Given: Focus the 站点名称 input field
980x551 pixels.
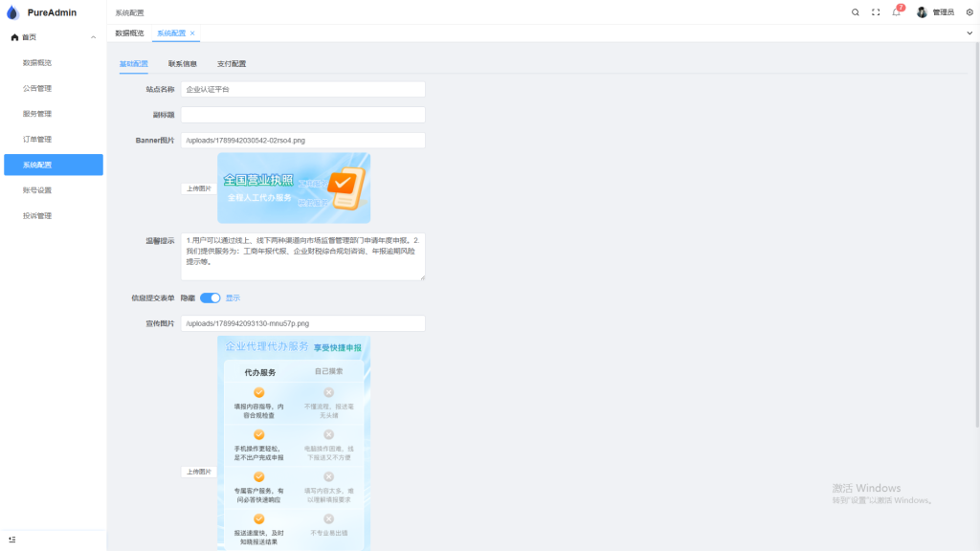Looking at the screenshot, I should click(303, 89).
